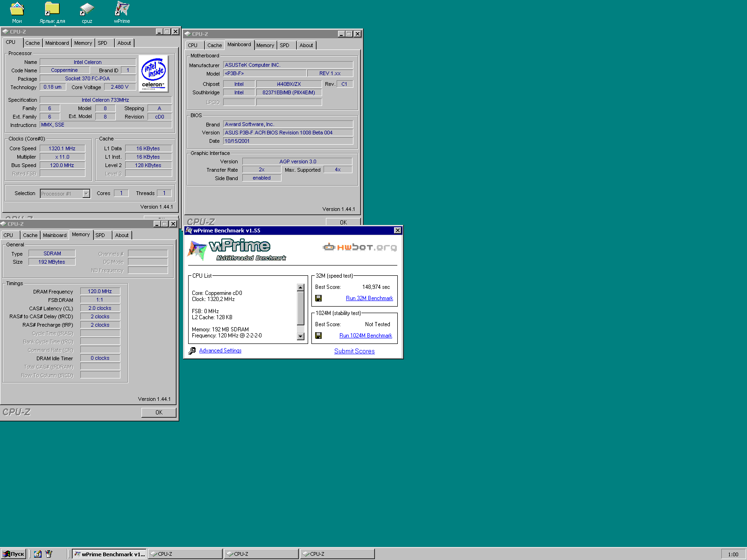Select the Multiplier x 11.0 value

pos(62,157)
